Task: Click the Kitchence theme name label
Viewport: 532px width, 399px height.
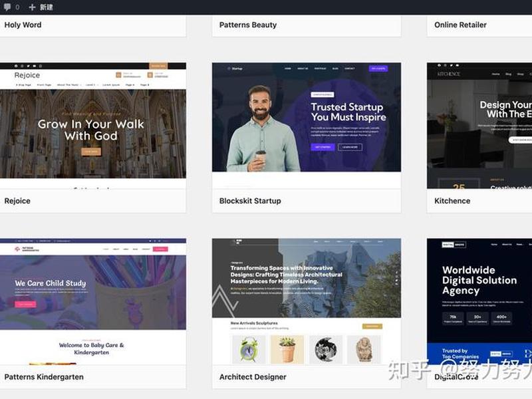Action: click(452, 201)
